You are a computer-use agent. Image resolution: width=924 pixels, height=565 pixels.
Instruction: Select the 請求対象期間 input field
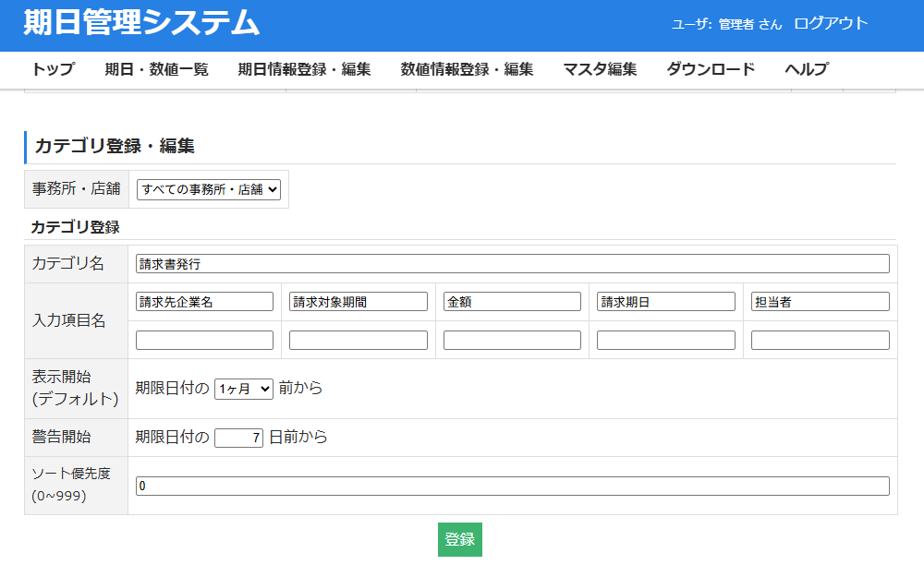click(x=359, y=302)
